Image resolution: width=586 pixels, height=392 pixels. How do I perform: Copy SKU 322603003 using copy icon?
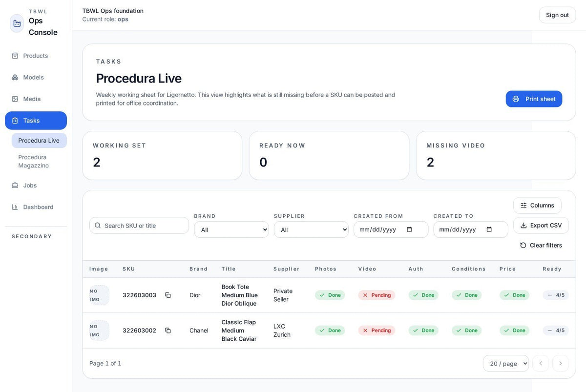(x=168, y=295)
